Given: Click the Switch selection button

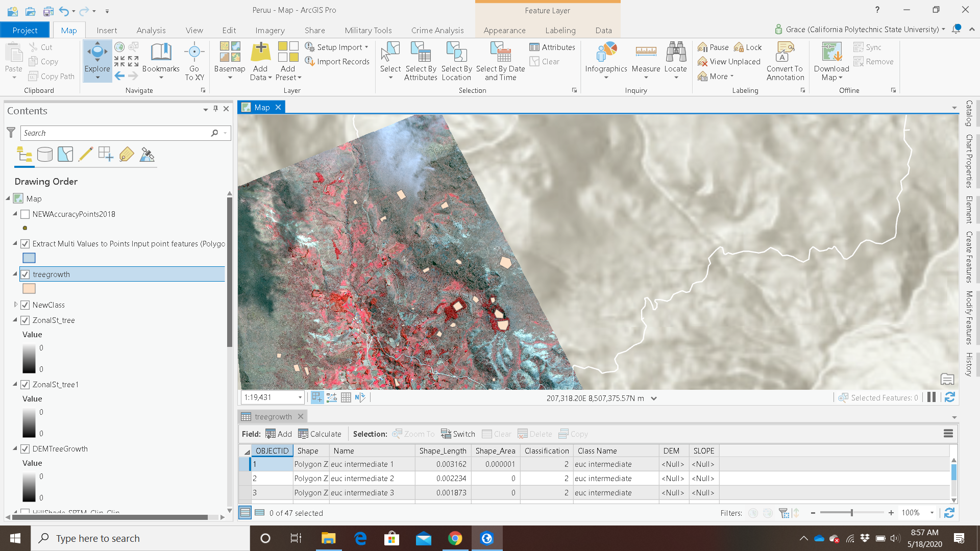Looking at the screenshot, I should pyautogui.click(x=458, y=434).
